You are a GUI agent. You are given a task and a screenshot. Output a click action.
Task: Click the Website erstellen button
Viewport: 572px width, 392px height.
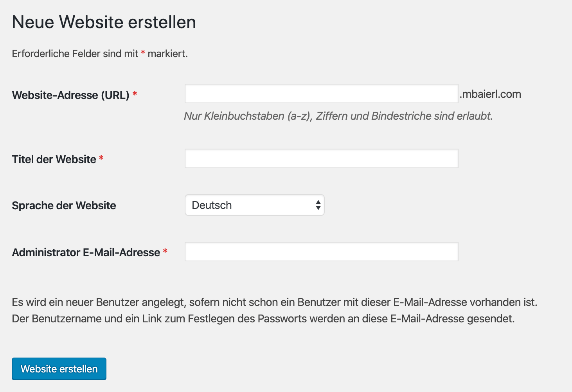(x=59, y=369)
